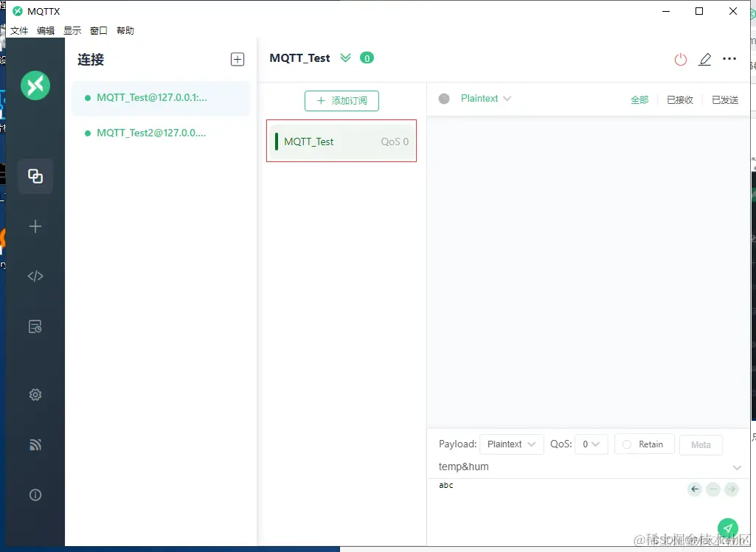Open received message Plaintext format dropdown
This screenshot has height=552, width=756.
pos(485,98)
